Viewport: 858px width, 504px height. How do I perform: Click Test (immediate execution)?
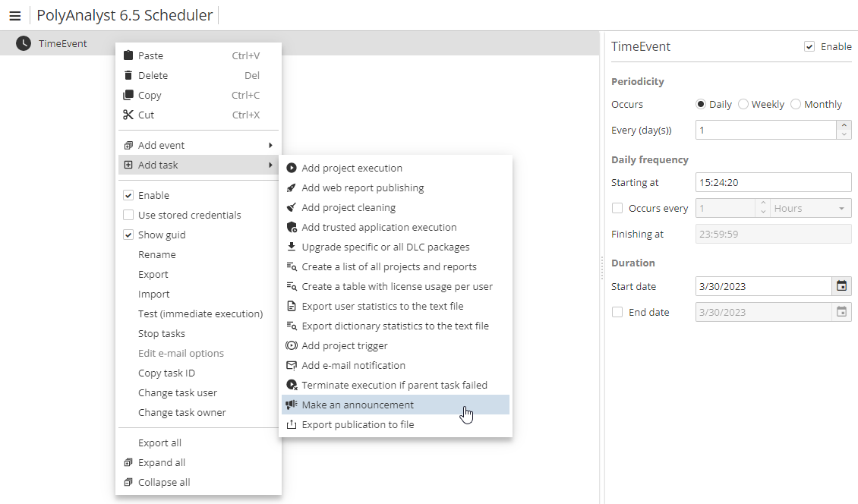click(x=200, y=313)
